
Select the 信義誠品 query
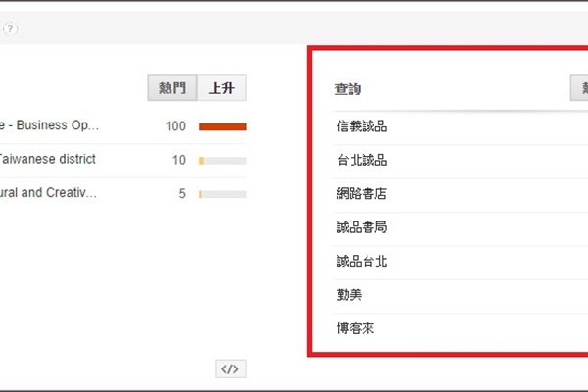pyautogui.click(x=362, y=126)
